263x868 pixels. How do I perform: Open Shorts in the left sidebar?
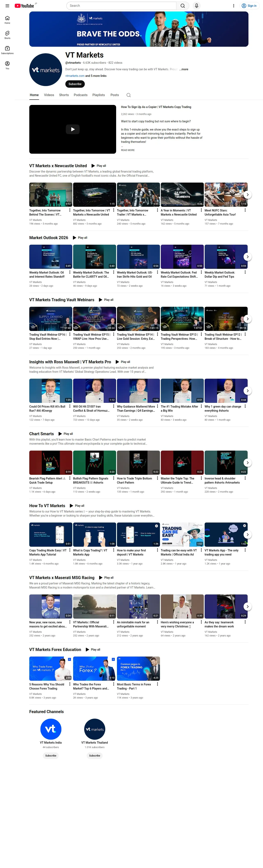pos(7,35)
